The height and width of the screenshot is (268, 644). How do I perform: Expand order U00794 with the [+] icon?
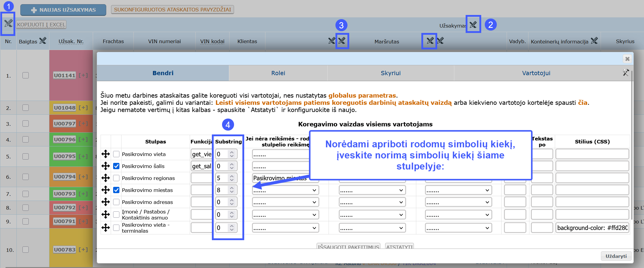pyautogui.click(x=83, y=177)
